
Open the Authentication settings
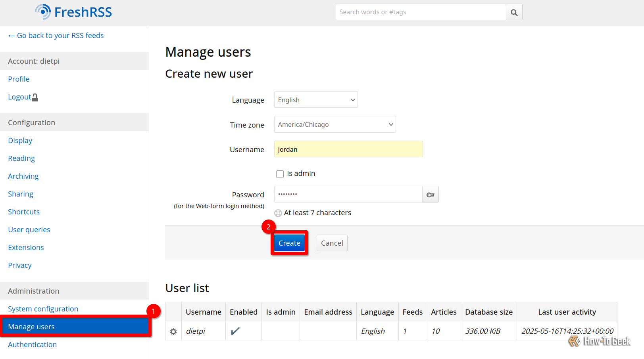[x=32, y=345]
